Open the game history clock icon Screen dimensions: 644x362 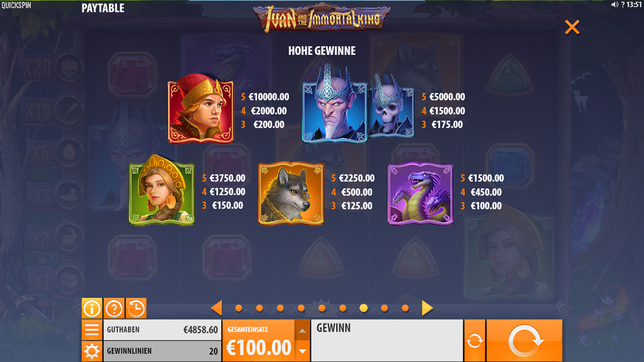[136, 308]
